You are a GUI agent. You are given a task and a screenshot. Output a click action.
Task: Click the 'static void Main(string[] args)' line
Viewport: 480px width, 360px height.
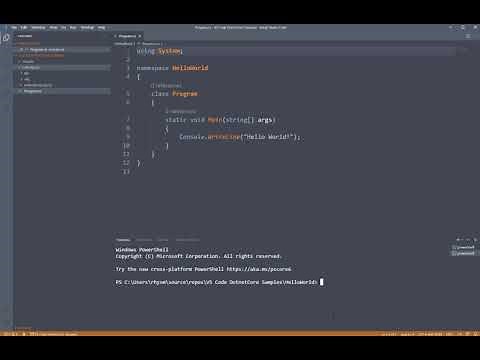coord(221,120)
